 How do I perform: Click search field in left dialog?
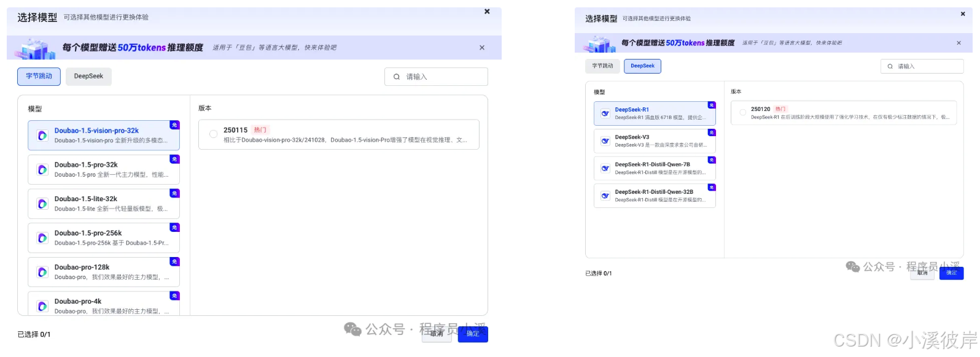436,77
